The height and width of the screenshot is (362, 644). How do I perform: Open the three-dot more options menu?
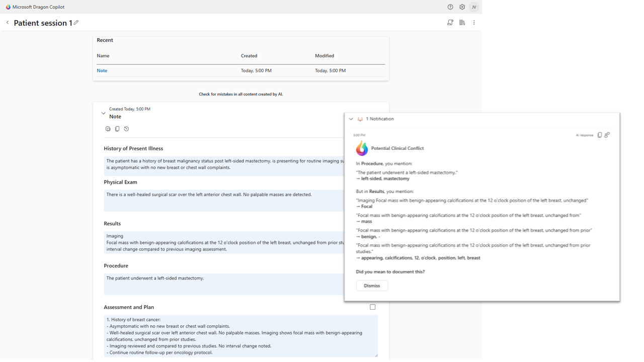(x=474, y=23)
